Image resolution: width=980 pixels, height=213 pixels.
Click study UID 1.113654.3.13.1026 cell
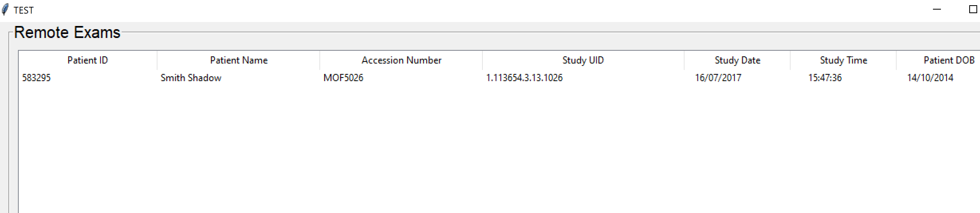[524, 78]
